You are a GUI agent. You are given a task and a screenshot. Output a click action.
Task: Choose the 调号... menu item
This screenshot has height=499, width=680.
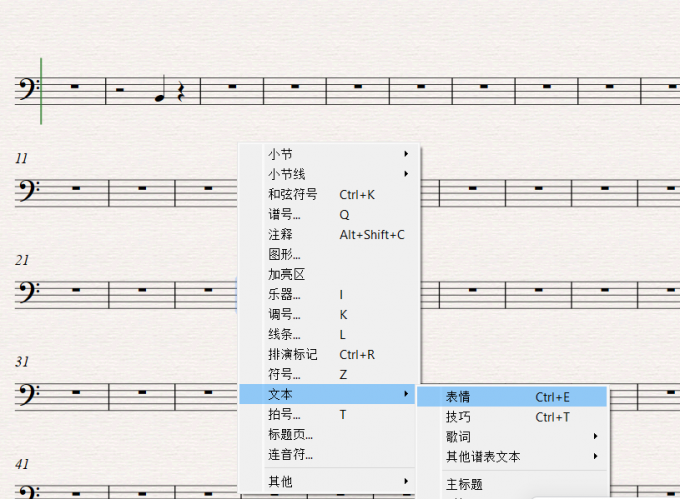(x=328, y=314)
